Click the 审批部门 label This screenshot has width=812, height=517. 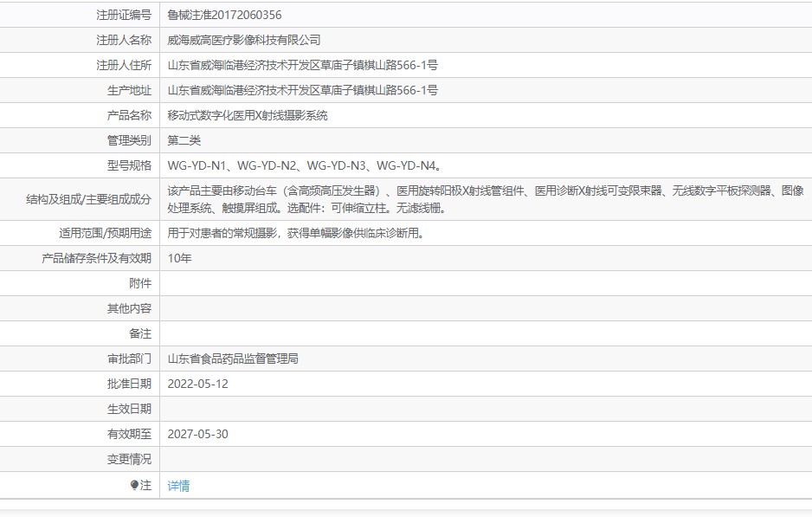click(x=130, y=359)
